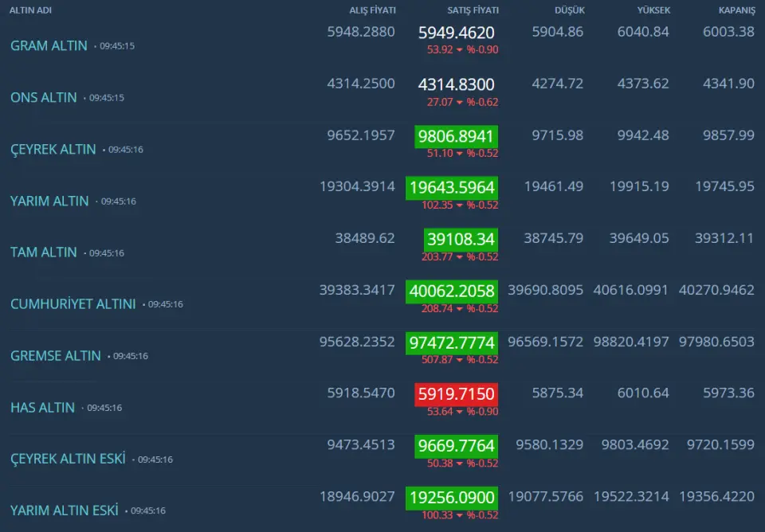This screenshot has width=765, height=532.
Task: Open the ONS ALTIN link
Action: coord(44,97)
